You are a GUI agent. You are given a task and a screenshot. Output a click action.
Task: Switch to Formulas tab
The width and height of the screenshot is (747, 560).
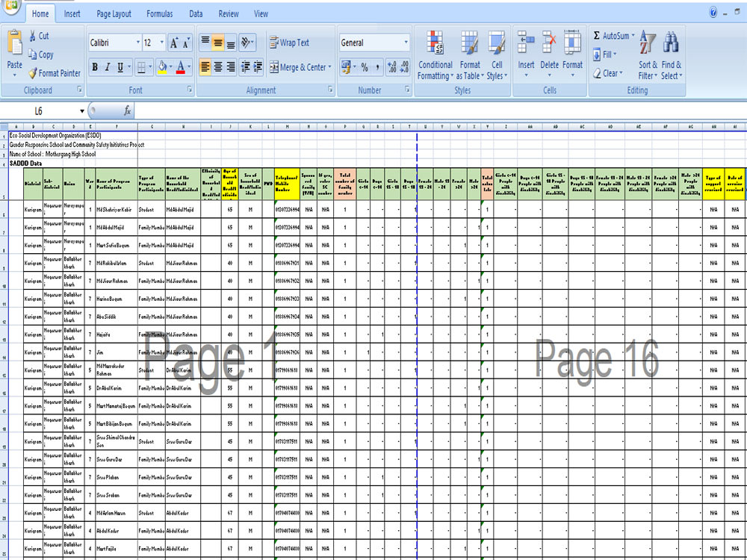click(x=160, y=13)
